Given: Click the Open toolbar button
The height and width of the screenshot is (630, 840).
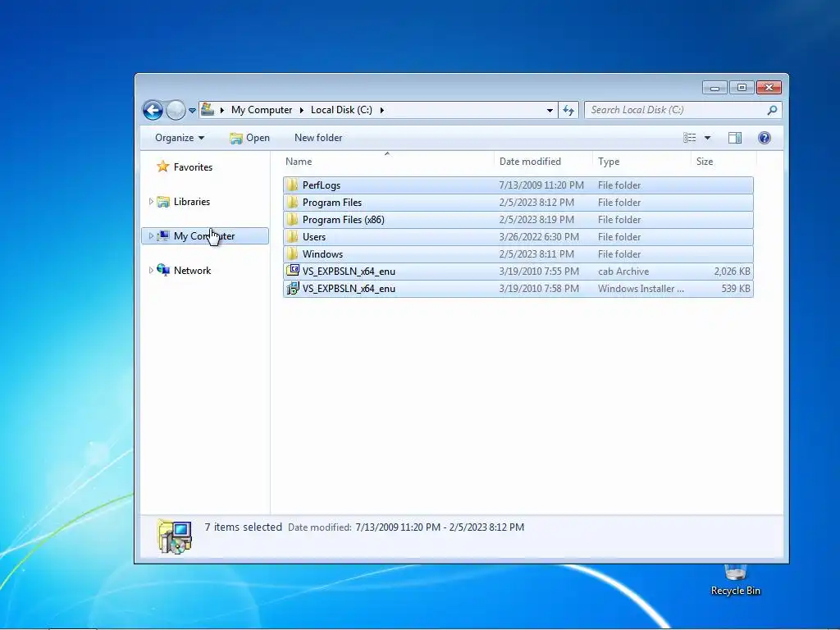Looking at the screenshot, I should (x=249, y=138).
